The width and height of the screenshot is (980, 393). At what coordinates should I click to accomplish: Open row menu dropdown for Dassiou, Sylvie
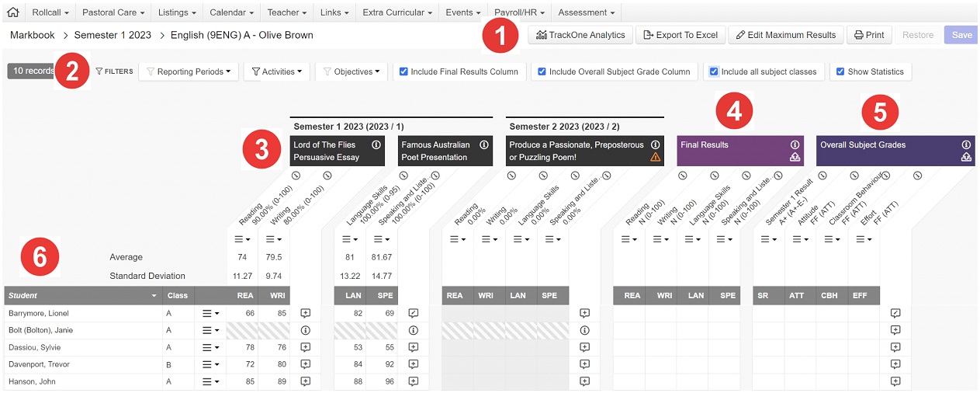pyautogui.click(x=210, y=347)
